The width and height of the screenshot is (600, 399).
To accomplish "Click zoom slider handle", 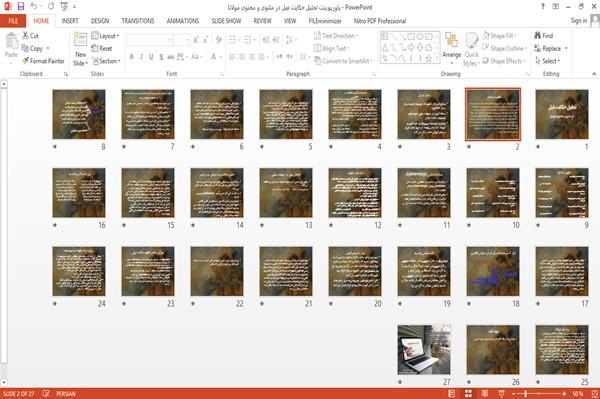I will [x=526, y=394].
